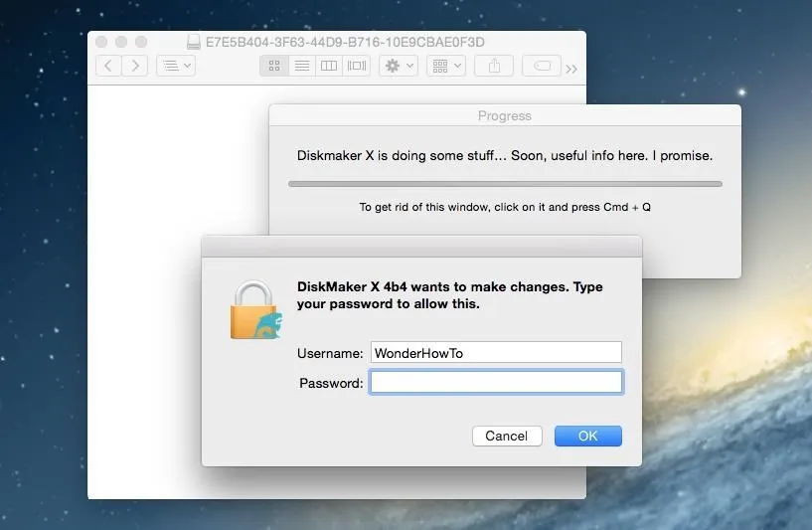Click the Finder forward arrow button

click(x=135, y=66)
